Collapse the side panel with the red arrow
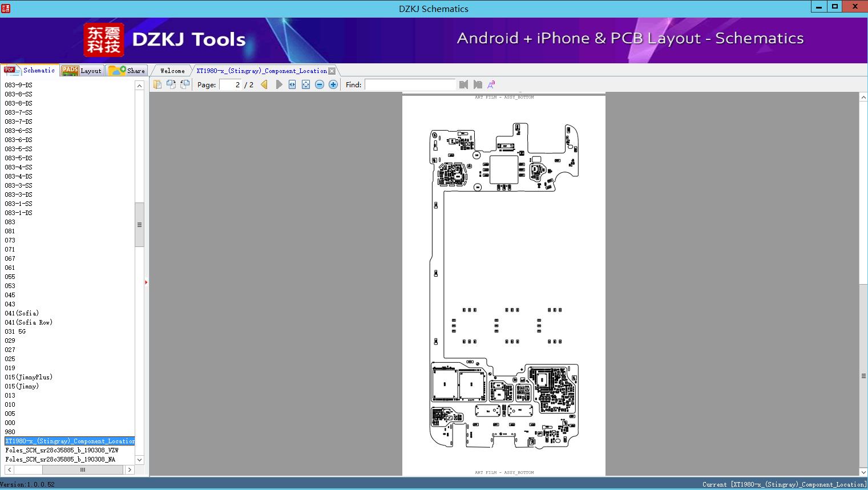Image resolution: width=868 pixels, height=490 pixels. pos(146,282)
